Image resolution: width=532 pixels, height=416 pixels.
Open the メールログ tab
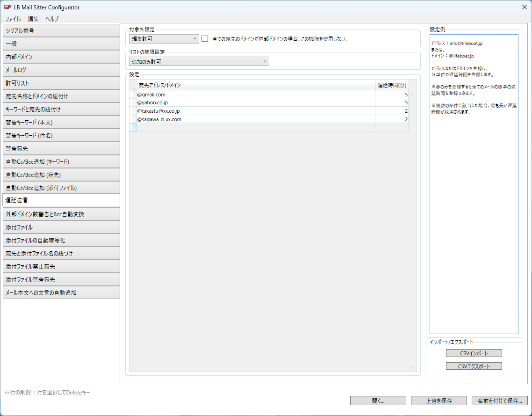point(61,70)
